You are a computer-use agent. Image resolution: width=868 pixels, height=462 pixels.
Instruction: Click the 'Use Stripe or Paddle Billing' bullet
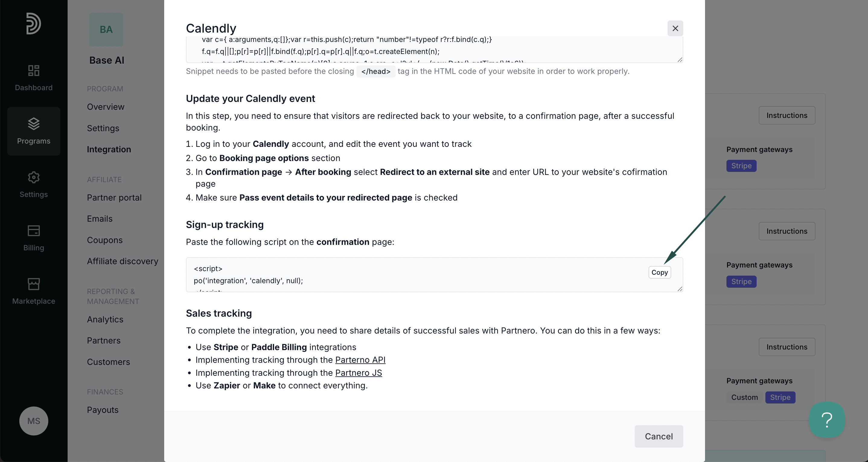click(x=276, y=347)
